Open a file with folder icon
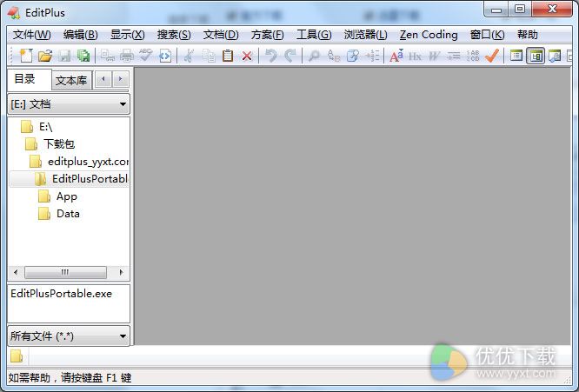579x392 pixels. coord(45,56)
